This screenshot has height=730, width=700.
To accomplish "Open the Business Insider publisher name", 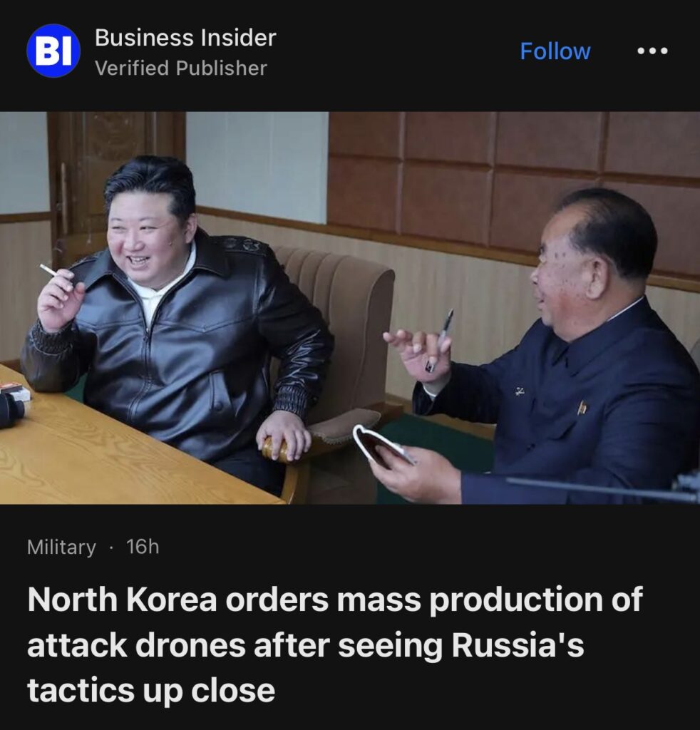I will point(185,38).
